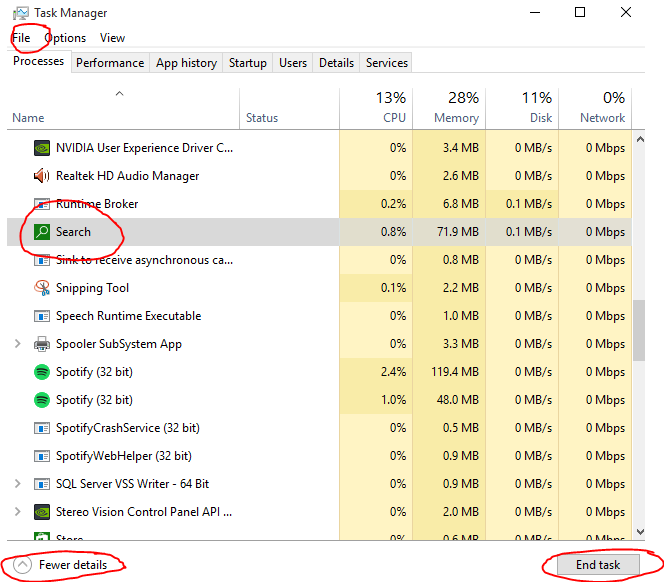Click the NVIDIA User Experience Driver icon
This screenshot has width=664, height=582.
coord(42,148)
